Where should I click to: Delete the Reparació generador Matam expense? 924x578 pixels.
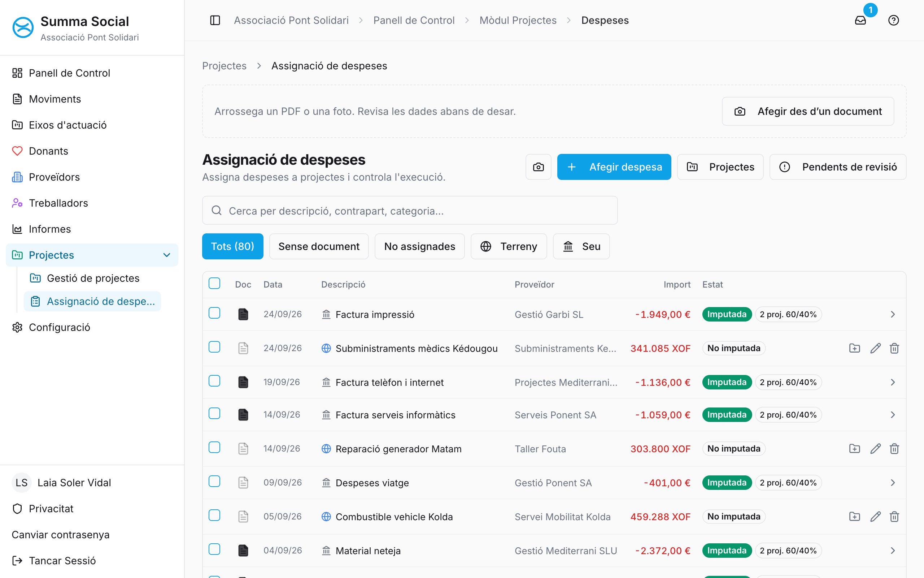click(894, 448)
